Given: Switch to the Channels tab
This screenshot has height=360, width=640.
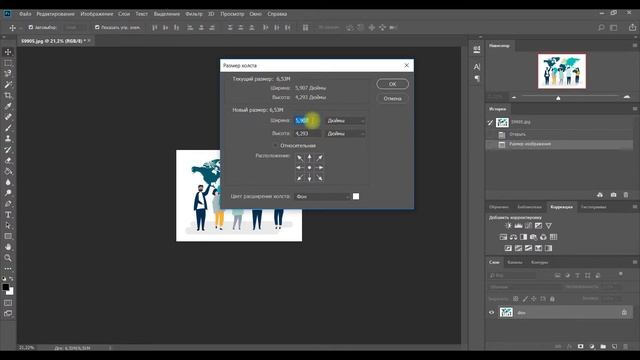Looking at the screenshot, I should click(x=515, y=262).
